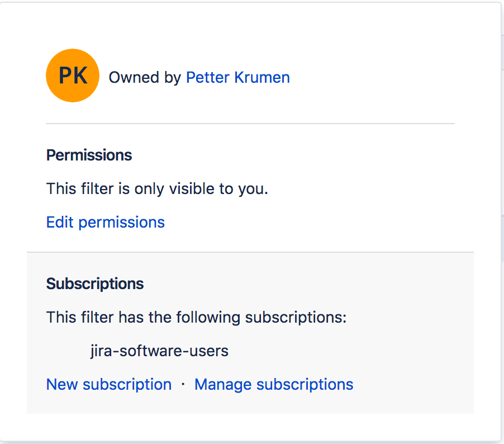Viewport: 504px width, 444px height.
Task: Click the filter owner's name link
Action: [x=237, y=77]
